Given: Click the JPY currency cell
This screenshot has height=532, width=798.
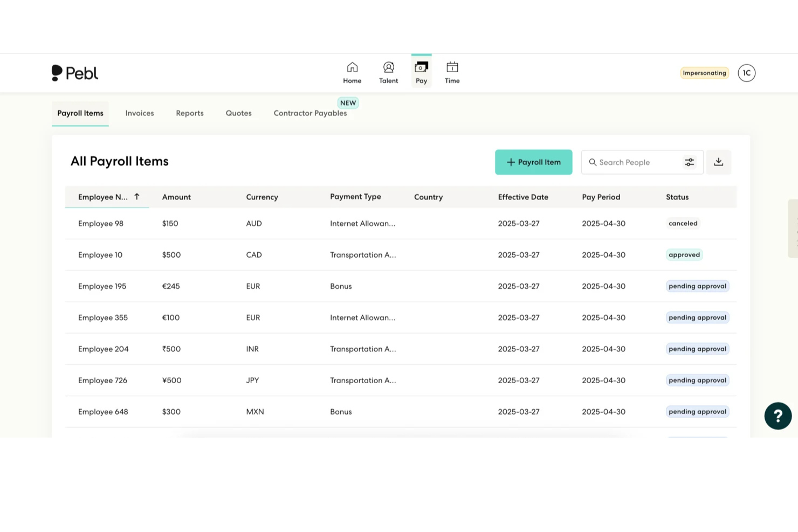Looking at the screenshot, I should tap(252, 380).
